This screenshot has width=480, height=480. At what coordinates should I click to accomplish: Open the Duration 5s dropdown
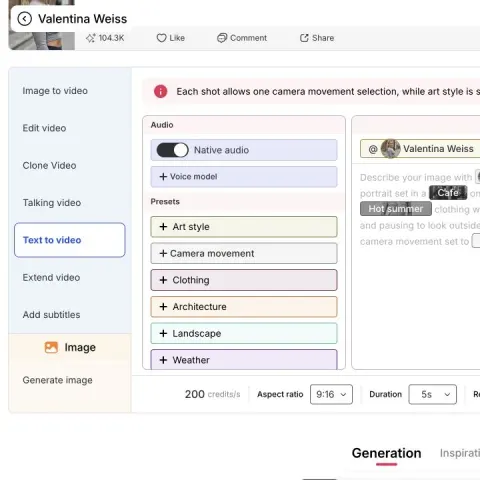(x=432, y=394)
